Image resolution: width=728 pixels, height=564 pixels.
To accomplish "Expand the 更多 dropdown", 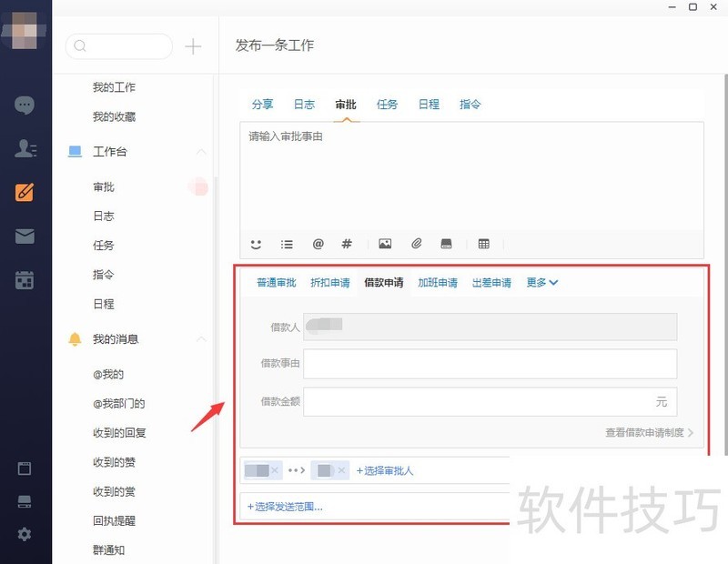I will 542,283.
